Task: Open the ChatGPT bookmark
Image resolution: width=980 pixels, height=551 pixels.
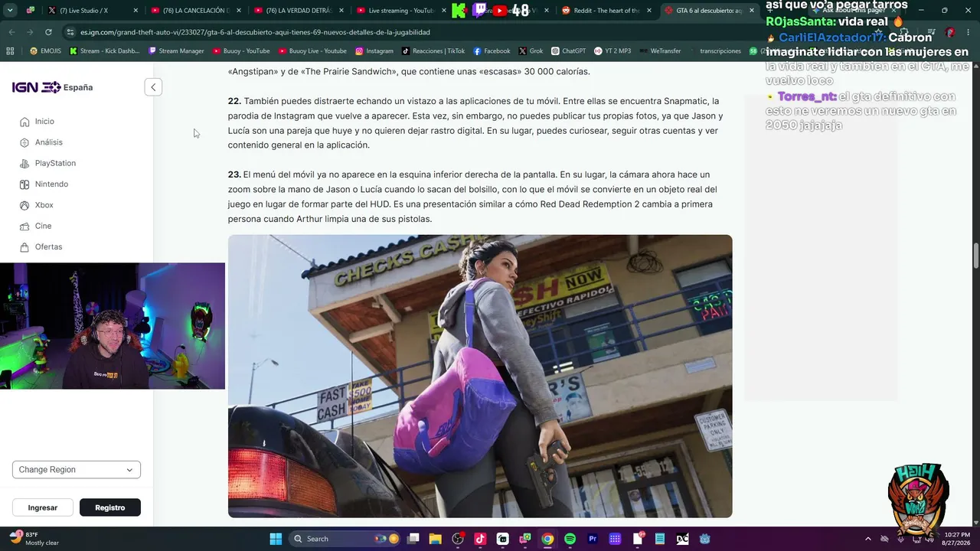Action: click(568, 51)
